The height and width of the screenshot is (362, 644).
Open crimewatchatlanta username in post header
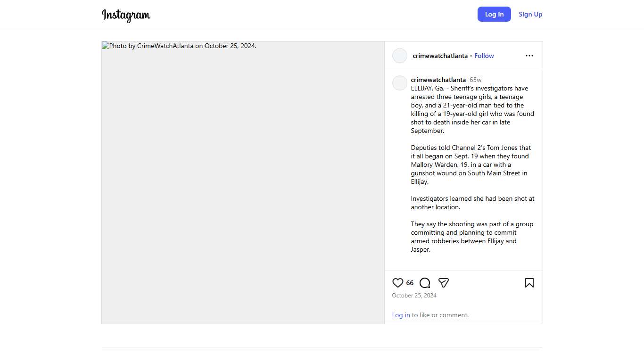(440, 56)
